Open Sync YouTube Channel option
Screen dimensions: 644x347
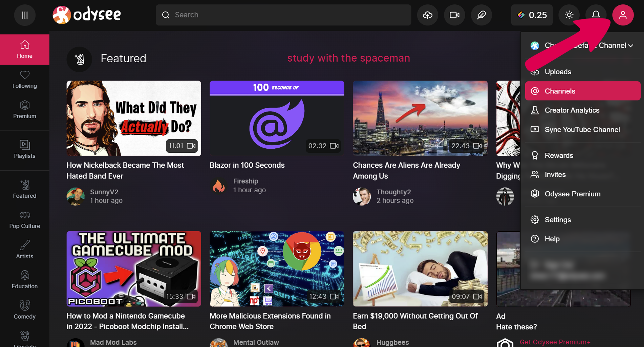click(582, 129)
